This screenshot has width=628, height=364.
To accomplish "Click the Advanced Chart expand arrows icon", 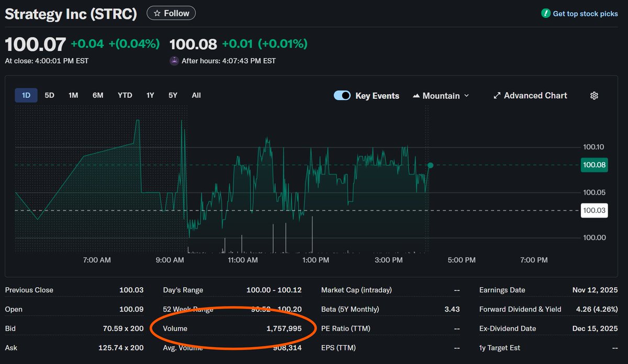I will (x=497, y=96).
